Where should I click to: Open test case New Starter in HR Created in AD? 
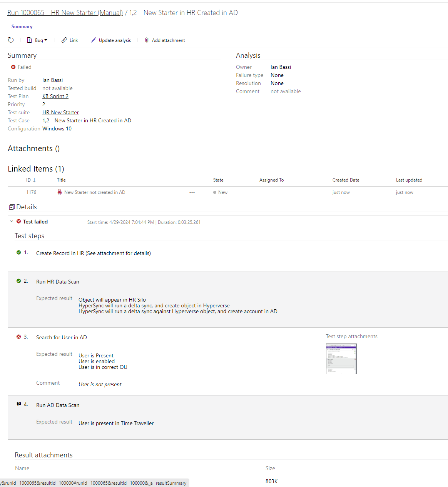pos(87,120)
